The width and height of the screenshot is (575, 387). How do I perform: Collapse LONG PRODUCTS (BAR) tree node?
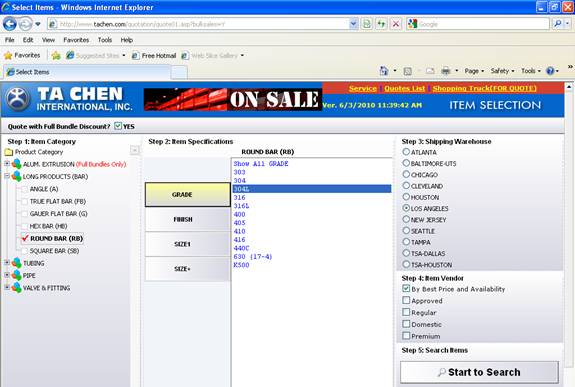click(x=7, y=176)
